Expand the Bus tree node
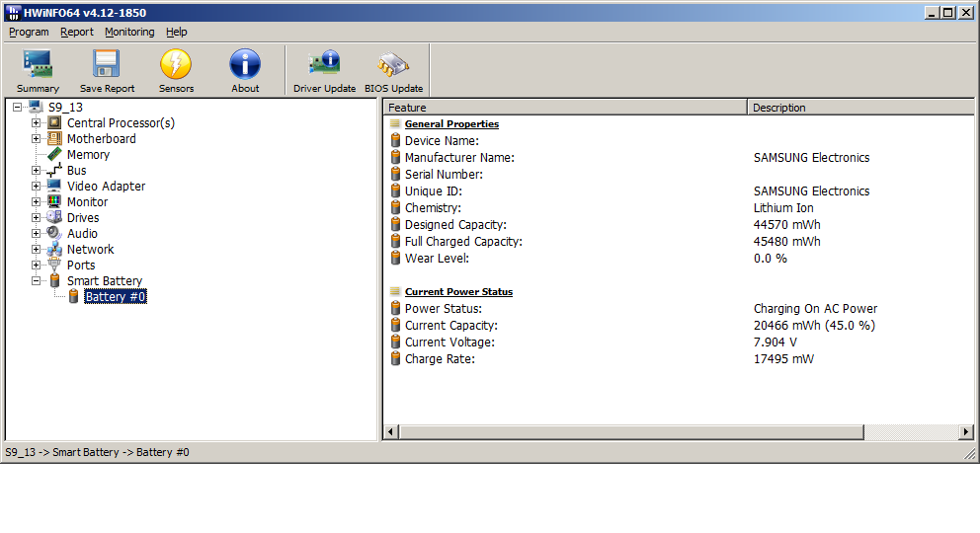This screenshot has width=980, height=533. pos(37,171)
